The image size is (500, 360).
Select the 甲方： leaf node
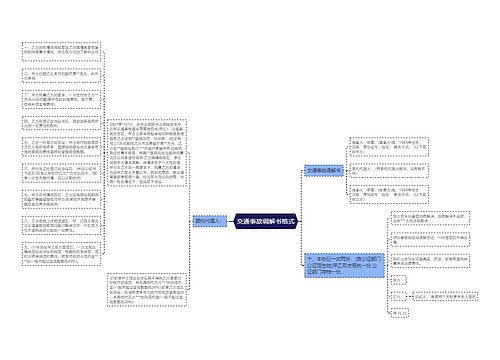click(398, 280)
